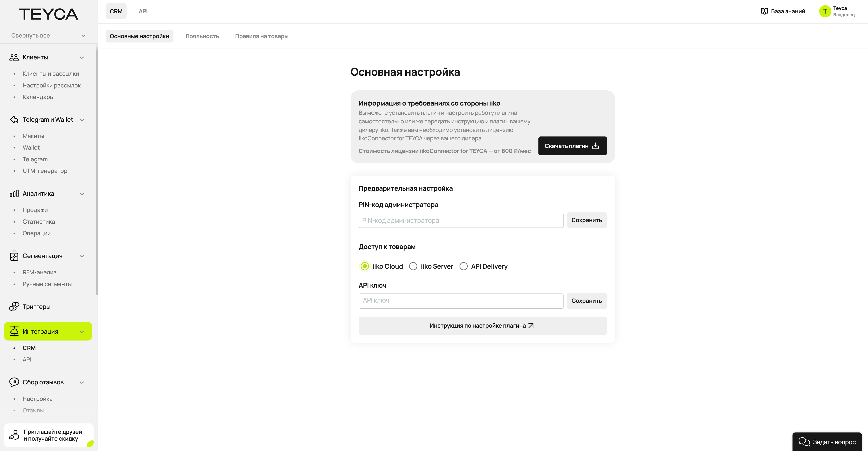Select the iiko Cloud radio option
This screenshot has height=451, width=868.
365,266
